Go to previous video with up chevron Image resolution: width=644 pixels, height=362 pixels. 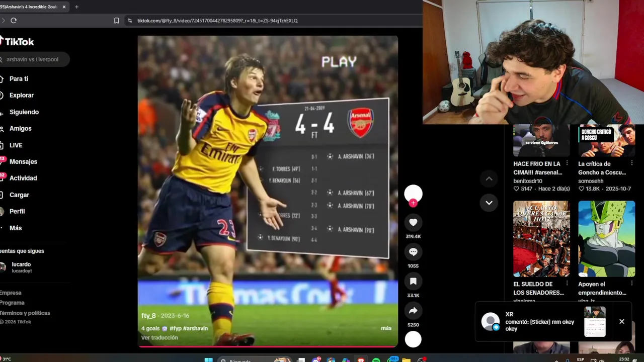(489, 178)
